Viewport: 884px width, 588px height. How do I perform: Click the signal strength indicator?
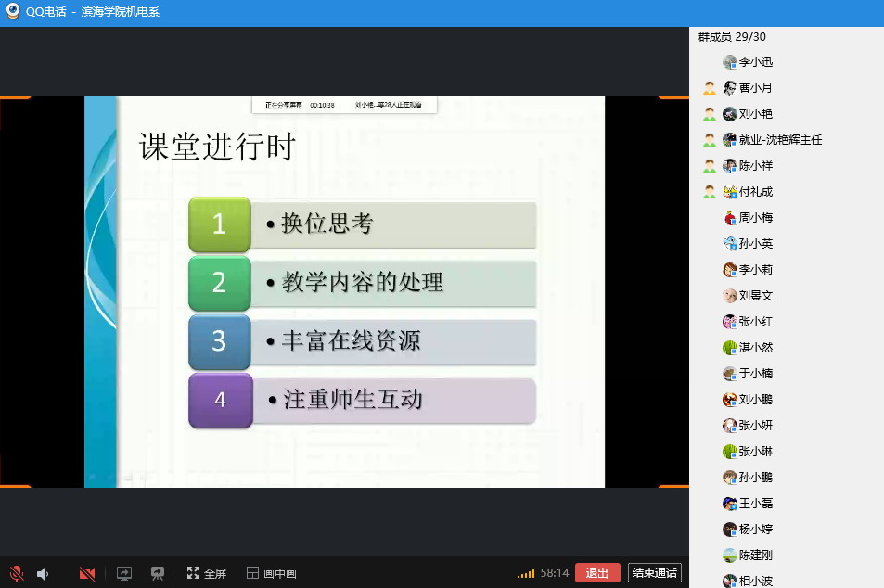coord(526,574)
